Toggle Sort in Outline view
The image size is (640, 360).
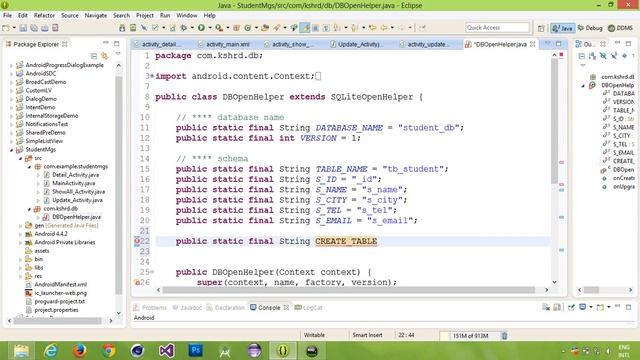[592, 56]
